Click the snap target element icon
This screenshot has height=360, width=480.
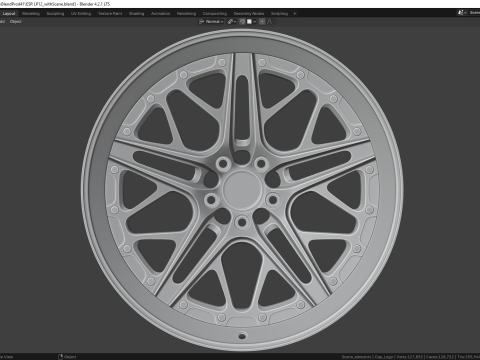point(249,22)
